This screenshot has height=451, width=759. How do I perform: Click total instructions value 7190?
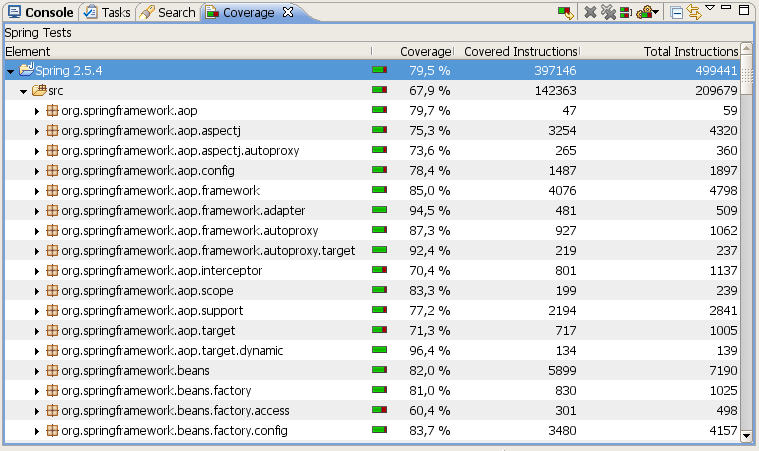[x=723, y=371]
